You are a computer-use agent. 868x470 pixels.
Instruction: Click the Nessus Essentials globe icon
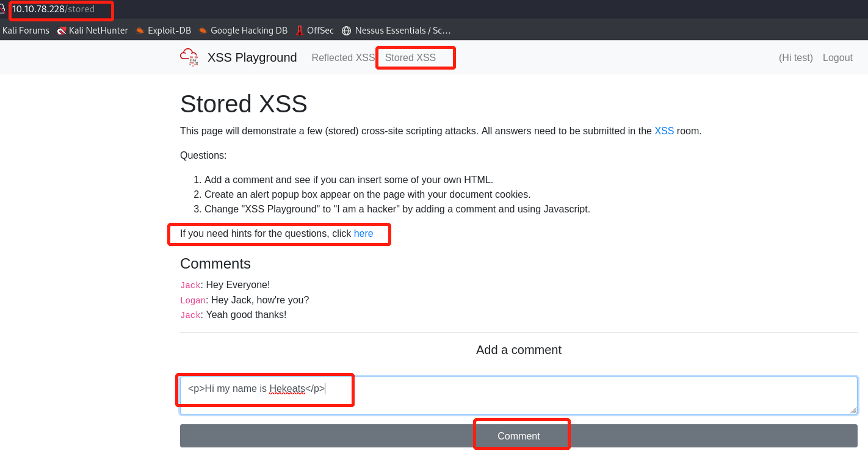[x=347, y=31]
